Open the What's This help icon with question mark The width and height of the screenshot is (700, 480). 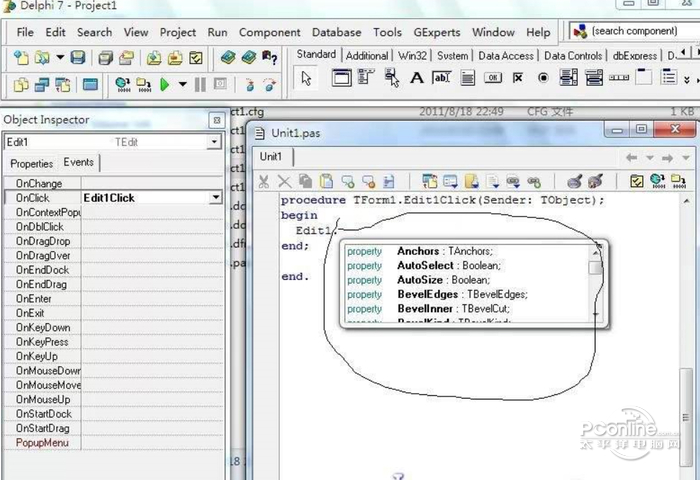[270, 58]
